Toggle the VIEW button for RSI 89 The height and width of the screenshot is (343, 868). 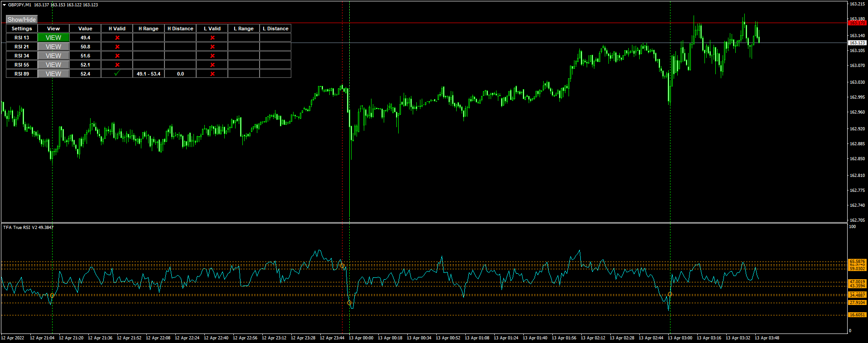53,74
